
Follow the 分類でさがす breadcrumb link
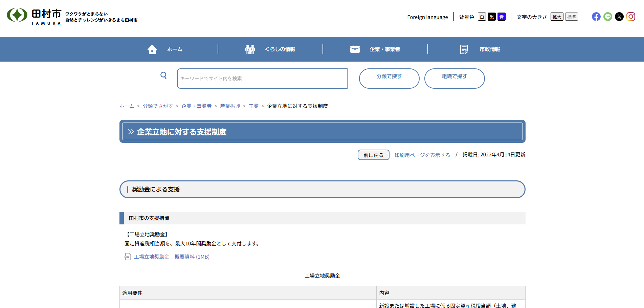click(158, 106)
